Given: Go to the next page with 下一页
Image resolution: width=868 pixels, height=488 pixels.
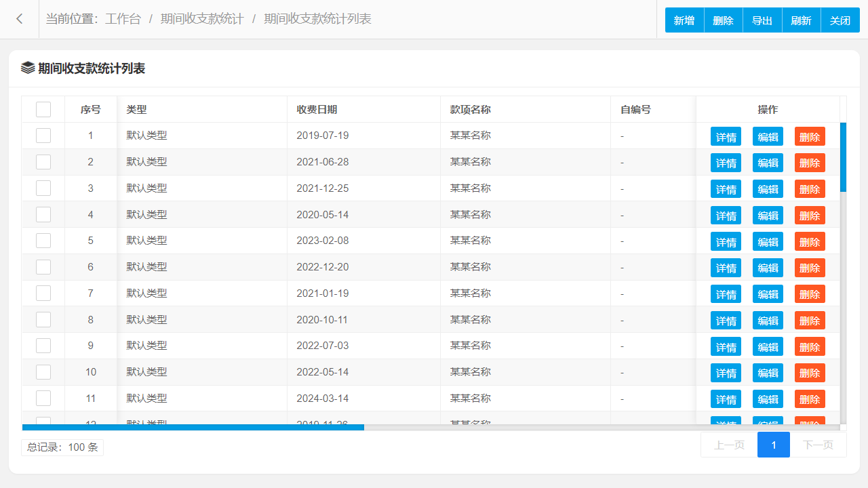Looking at the screenshot, I should (818, 445).
